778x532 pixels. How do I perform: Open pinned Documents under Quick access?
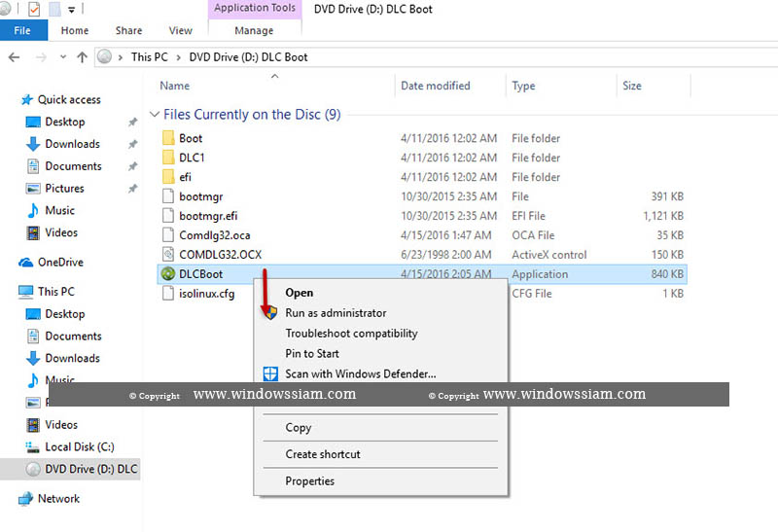click(x=74, y=165)
